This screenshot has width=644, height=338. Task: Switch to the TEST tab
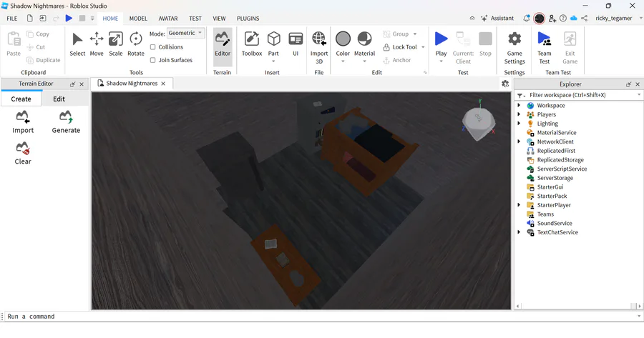click(195, 19)
